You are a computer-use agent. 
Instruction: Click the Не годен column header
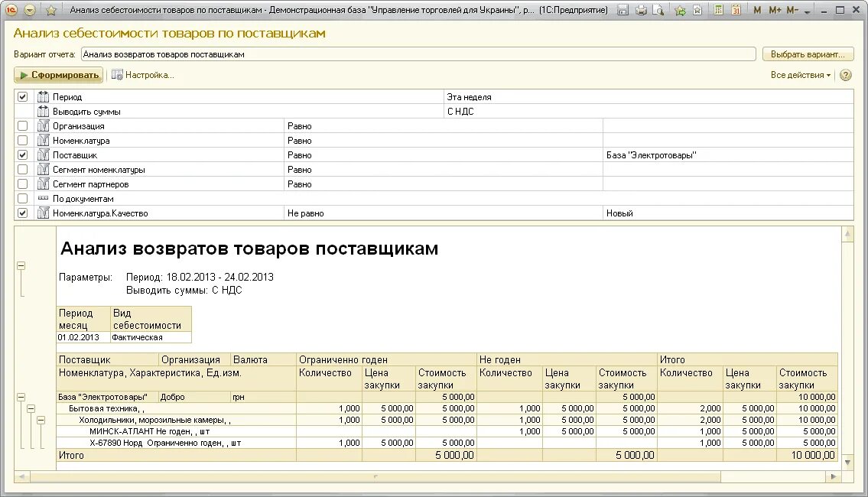point(567,359)
